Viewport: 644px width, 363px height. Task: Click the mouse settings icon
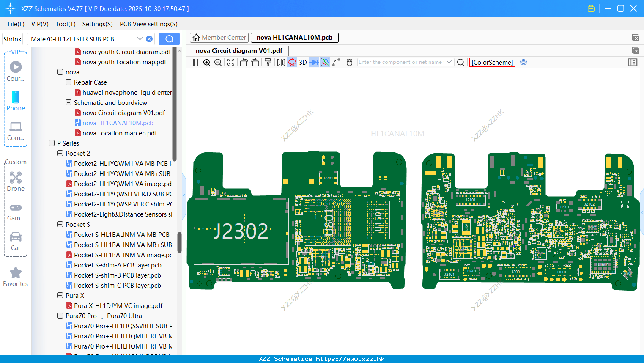pos(349,62)
